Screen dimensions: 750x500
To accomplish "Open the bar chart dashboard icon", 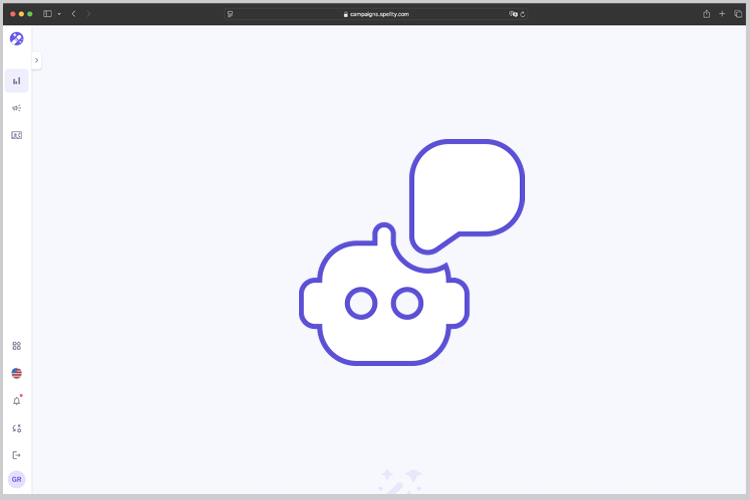I will click(16, 81).
